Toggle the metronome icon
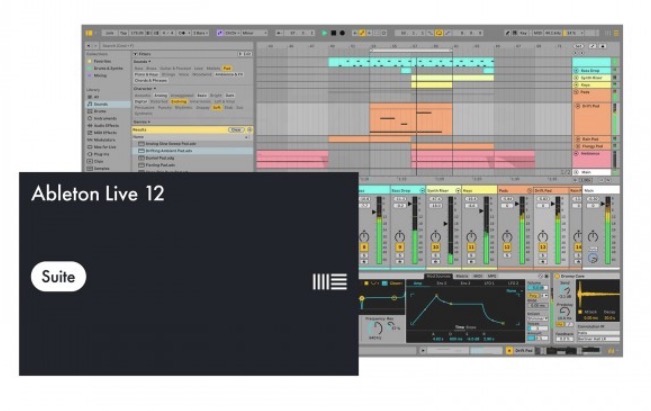This screenshot has height=411, width=651. point(184,33)
